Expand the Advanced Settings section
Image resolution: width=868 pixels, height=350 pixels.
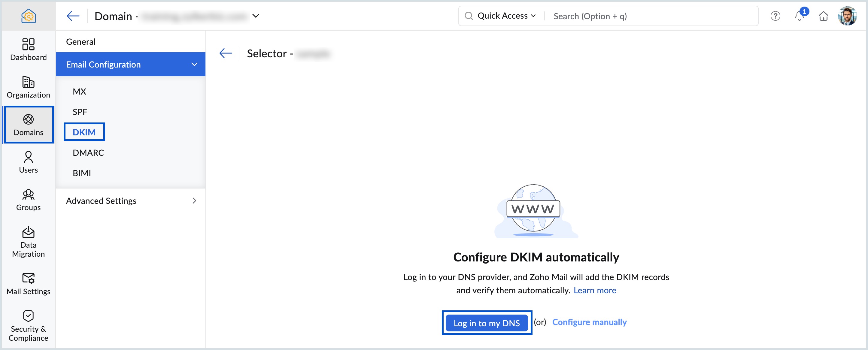(101, 201)
